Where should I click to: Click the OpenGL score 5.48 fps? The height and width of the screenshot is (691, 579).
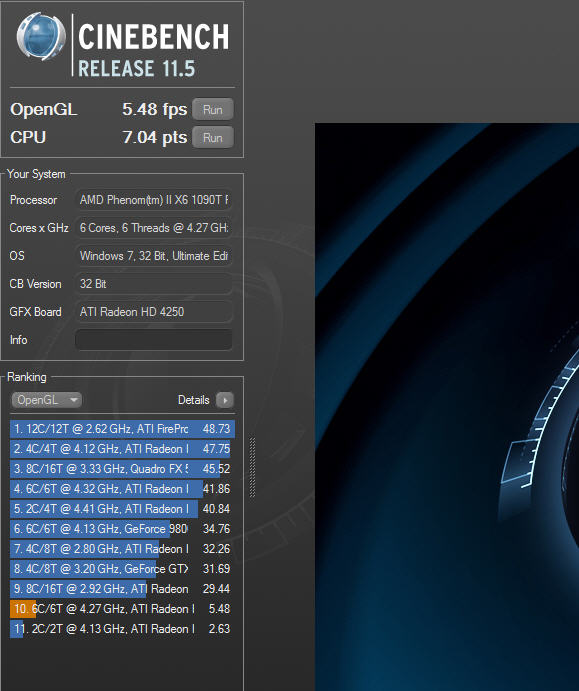(155, 109)
